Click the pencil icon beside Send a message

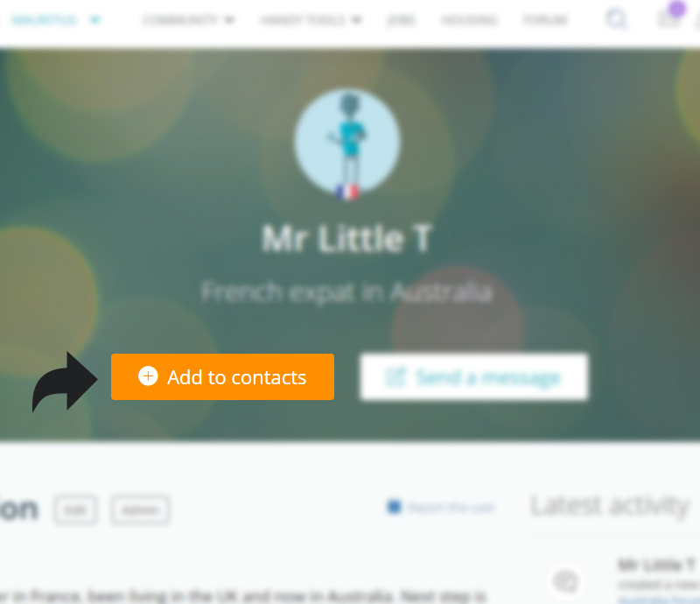[x=395, y=376]
